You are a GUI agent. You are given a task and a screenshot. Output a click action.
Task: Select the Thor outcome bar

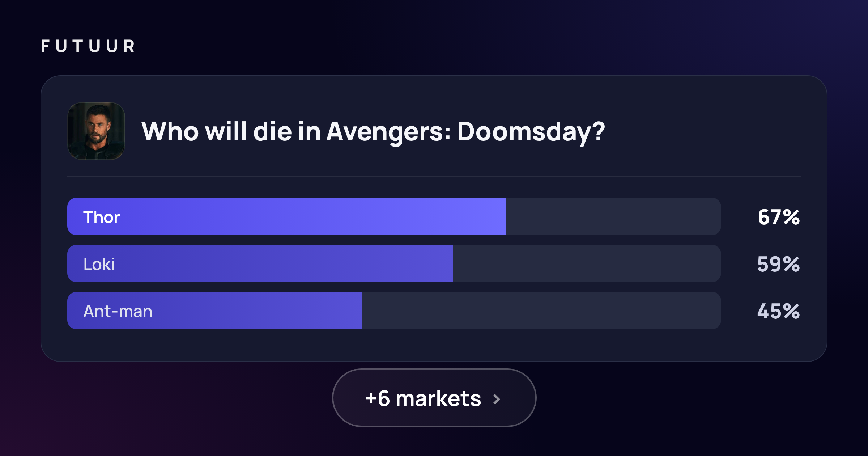pos(394,216)
